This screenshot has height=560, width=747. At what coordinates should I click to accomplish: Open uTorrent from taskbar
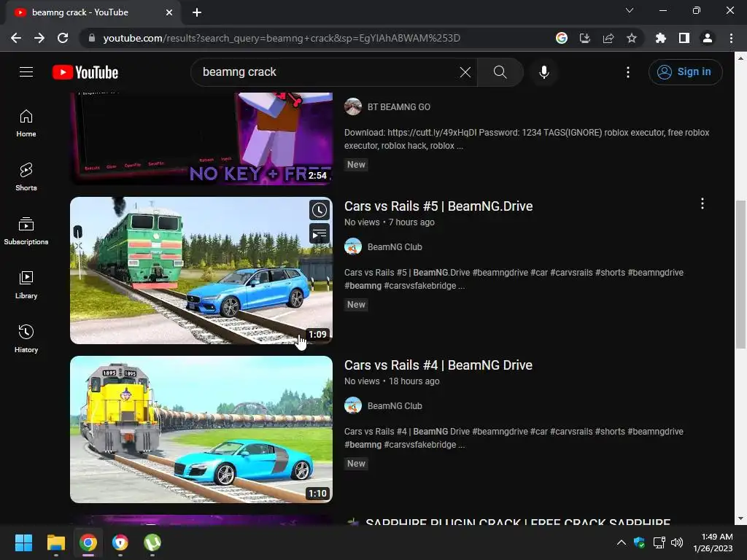click(x=152, y=542)
